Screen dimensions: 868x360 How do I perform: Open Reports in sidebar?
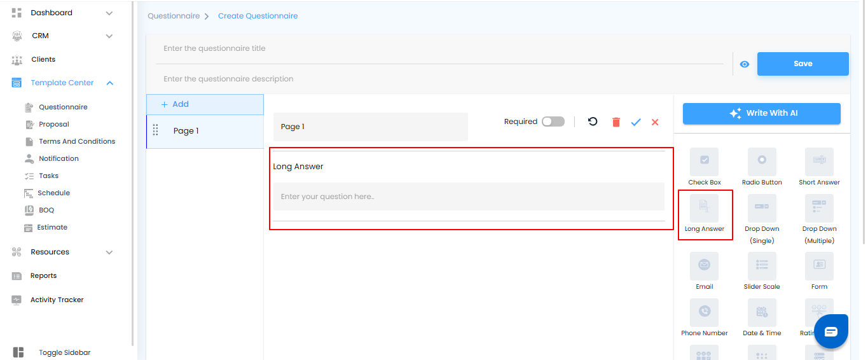[43, 276]
